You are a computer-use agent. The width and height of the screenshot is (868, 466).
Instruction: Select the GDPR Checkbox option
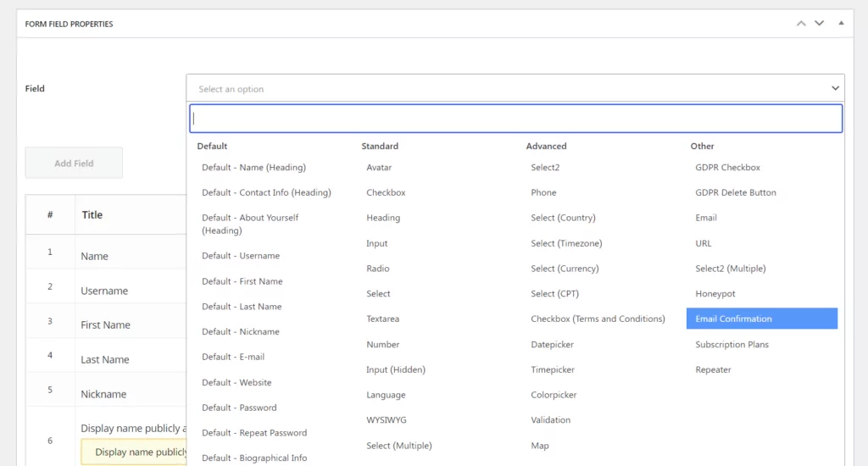pyautogui.click(x=727, y=167)
